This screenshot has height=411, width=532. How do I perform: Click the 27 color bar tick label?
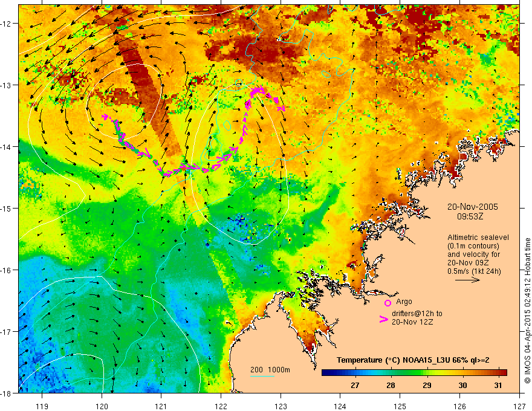click(x=355, y=386)
